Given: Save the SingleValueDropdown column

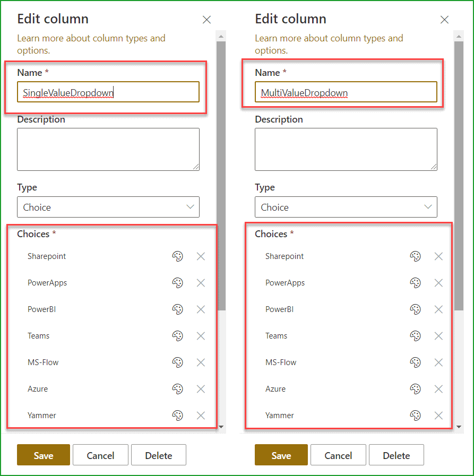Looking at the screenshot, I should pos(44,455).
